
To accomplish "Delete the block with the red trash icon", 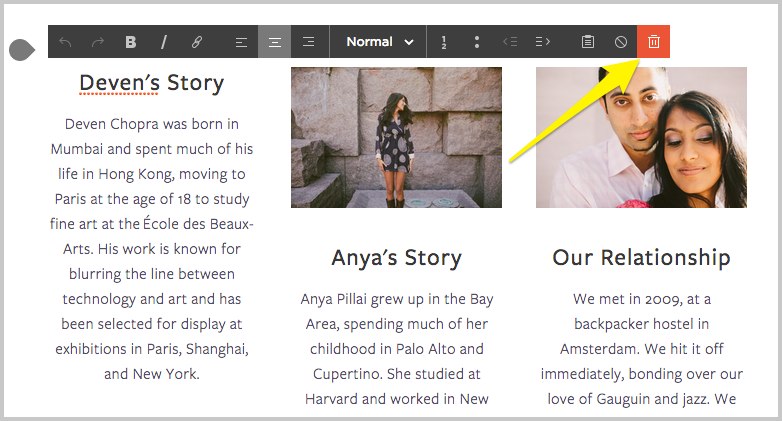I will pos(653,41).
